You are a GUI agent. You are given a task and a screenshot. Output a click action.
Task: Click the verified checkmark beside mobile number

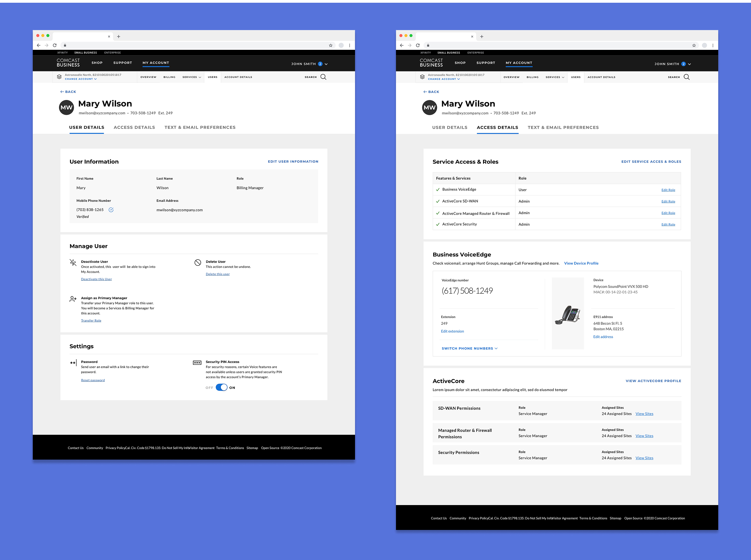pos(111,210)
